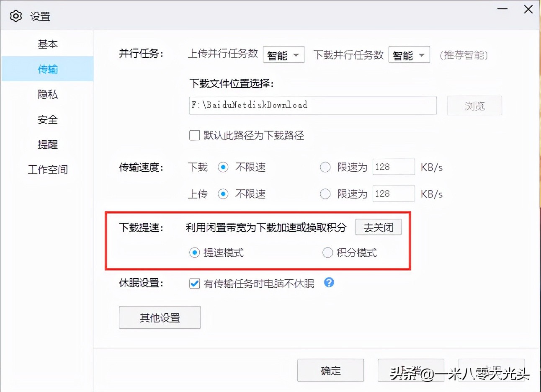Open the 下载并行任务数 smart dropdown
The image size is (541, 392).
tap(409, 54)
